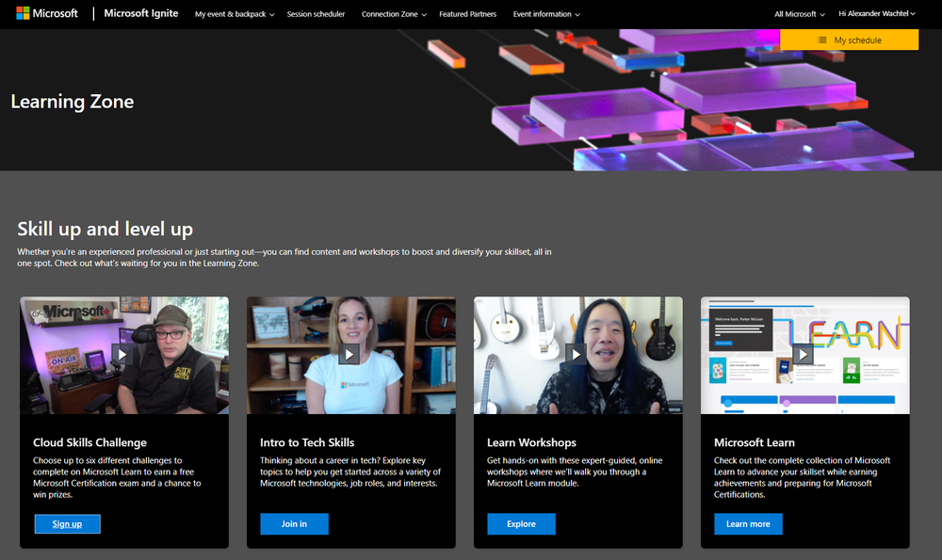Expand the Event information menu
This screenshot has width=942, height=560.
pos(546,14)
